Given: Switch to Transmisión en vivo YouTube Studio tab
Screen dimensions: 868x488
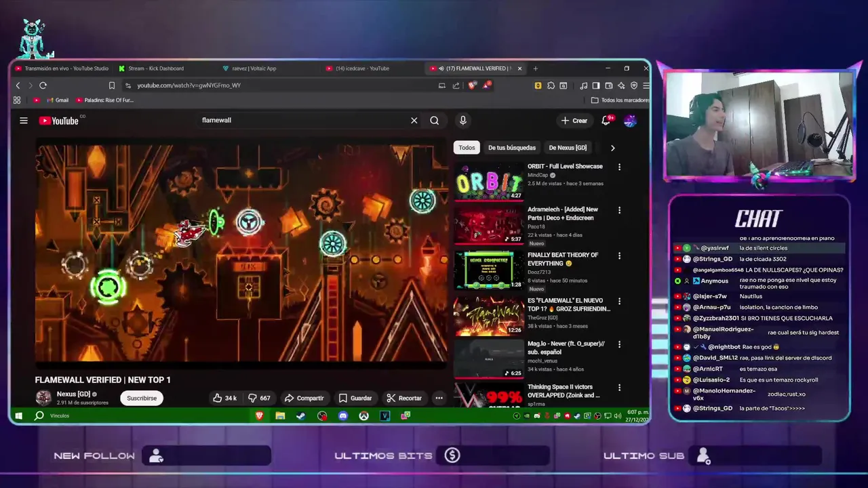Looking at the screenshot, I should (61, 68).
